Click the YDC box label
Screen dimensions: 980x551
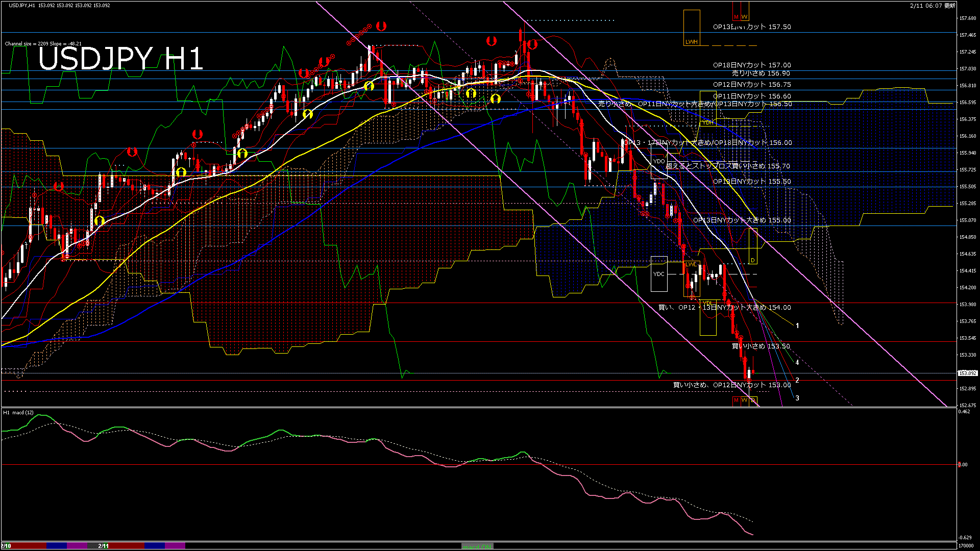click(659, 274)
